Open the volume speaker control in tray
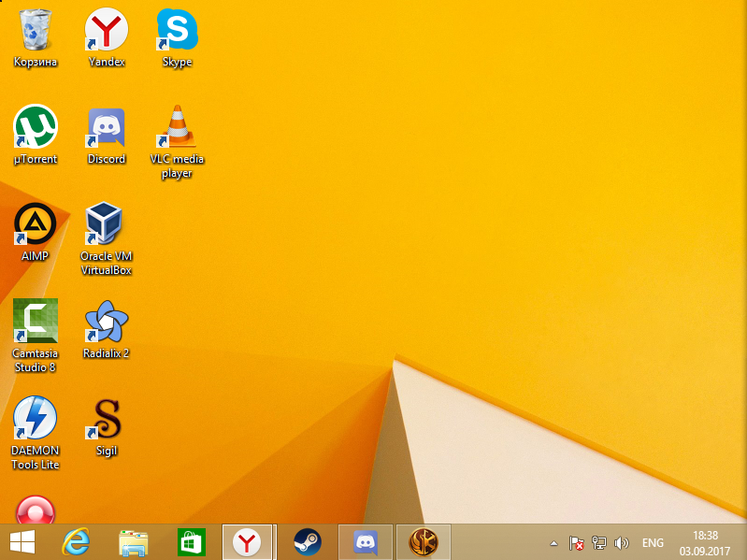 (622, 543)
